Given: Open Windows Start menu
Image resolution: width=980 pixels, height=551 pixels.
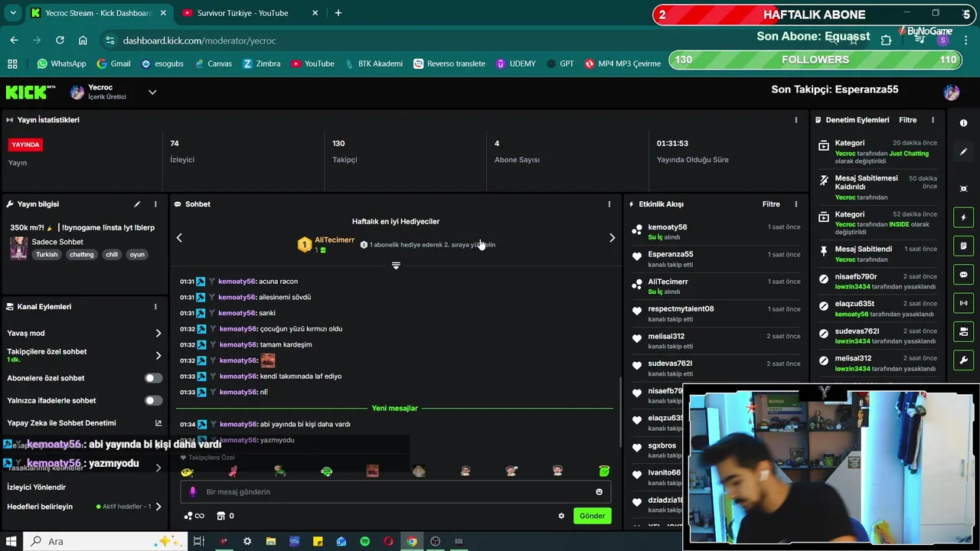Looking at the screenshot, I should click(11, 541).
